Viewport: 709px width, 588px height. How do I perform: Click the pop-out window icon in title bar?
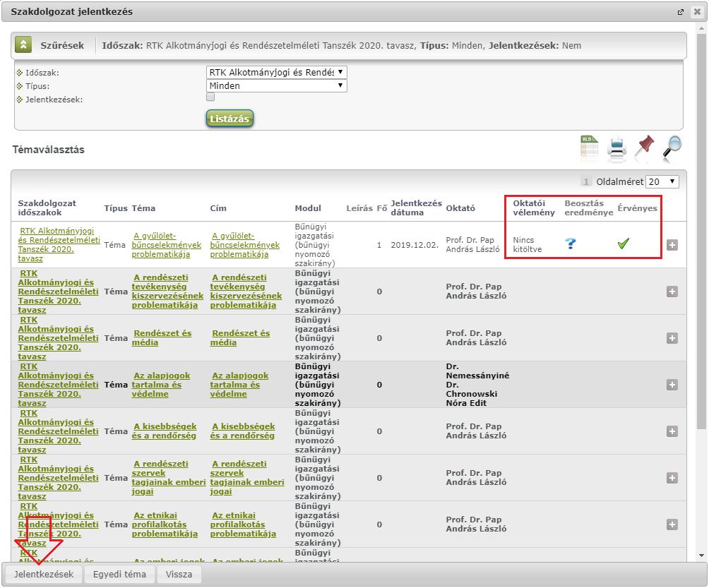tap(681, 12)
